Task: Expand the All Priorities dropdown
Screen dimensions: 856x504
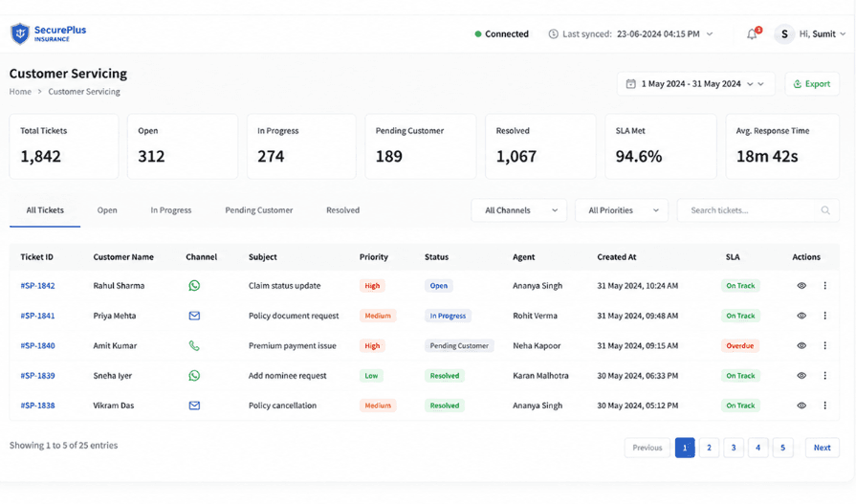Action: [622, 210]
